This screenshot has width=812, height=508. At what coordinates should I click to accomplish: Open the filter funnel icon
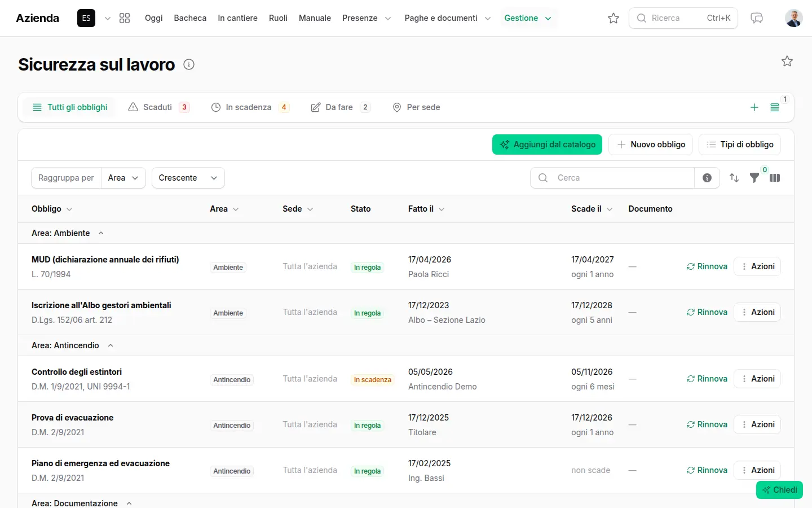click(754, 178)
